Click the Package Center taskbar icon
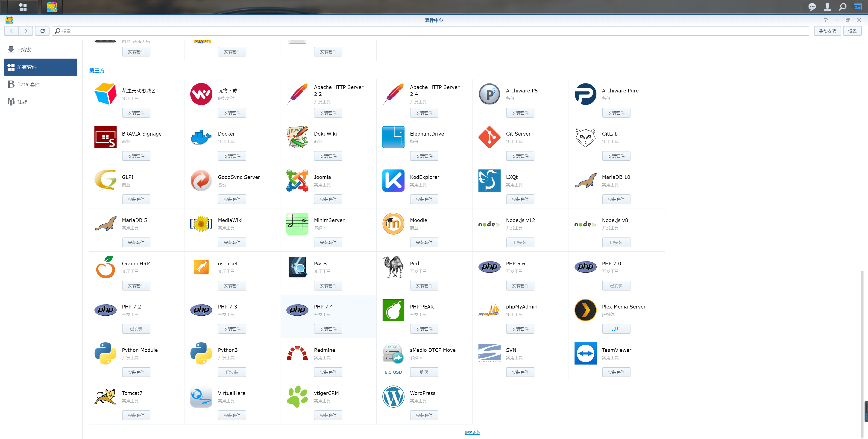The height and width of the screenshot is (439, 868). 52,7
